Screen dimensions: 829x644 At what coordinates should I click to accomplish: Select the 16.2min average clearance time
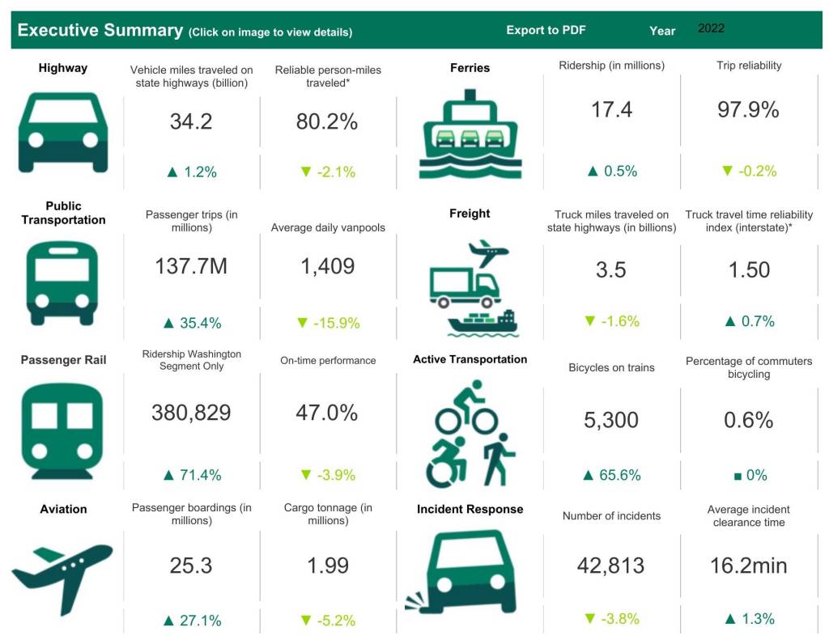[748, 566]
